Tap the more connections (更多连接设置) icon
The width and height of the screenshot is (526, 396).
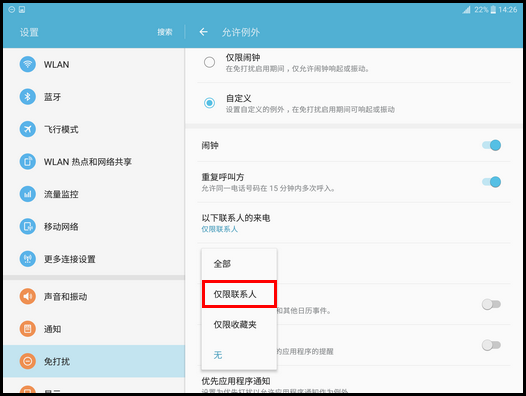pos(28,259)
